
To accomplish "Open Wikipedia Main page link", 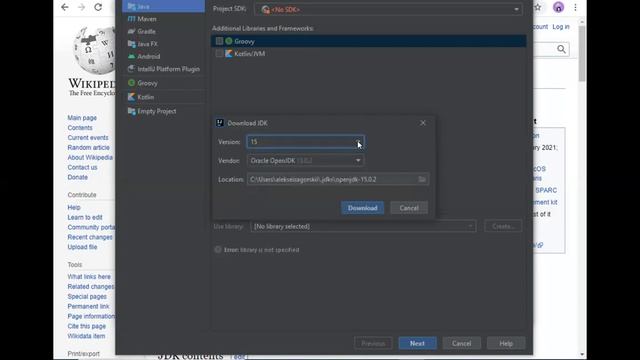I will coord(82,118).
